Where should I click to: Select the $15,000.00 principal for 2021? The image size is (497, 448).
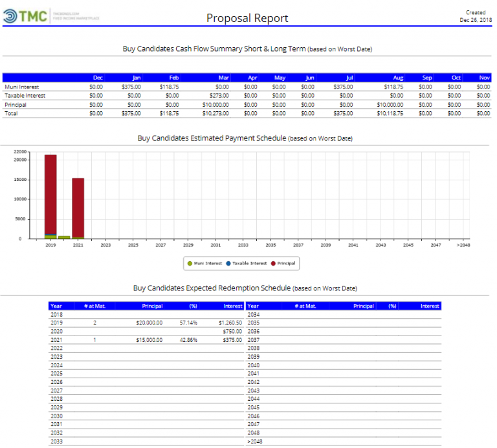pos(149,340)
